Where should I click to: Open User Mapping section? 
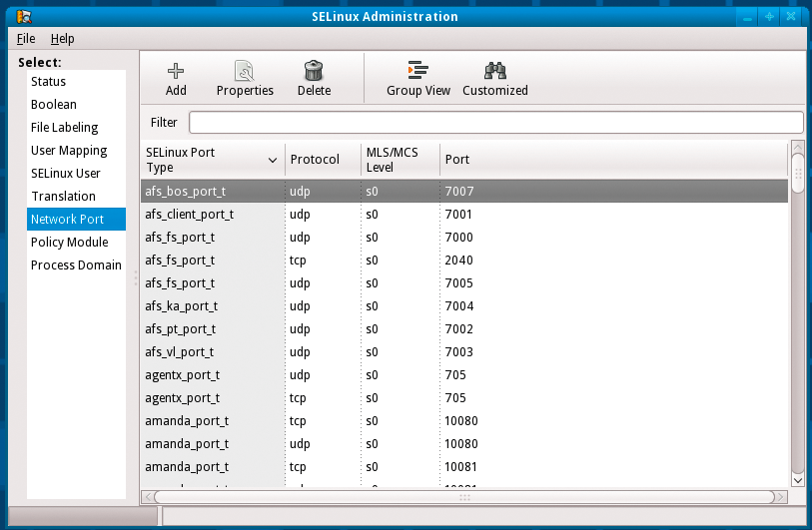pyautogui.click(x=76, y=150)
